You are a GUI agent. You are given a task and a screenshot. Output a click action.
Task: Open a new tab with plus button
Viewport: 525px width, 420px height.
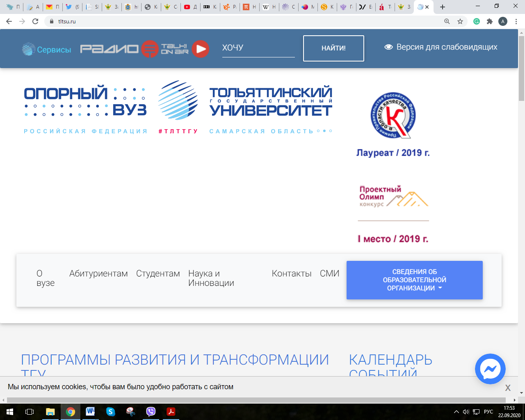tap(442, 7)
